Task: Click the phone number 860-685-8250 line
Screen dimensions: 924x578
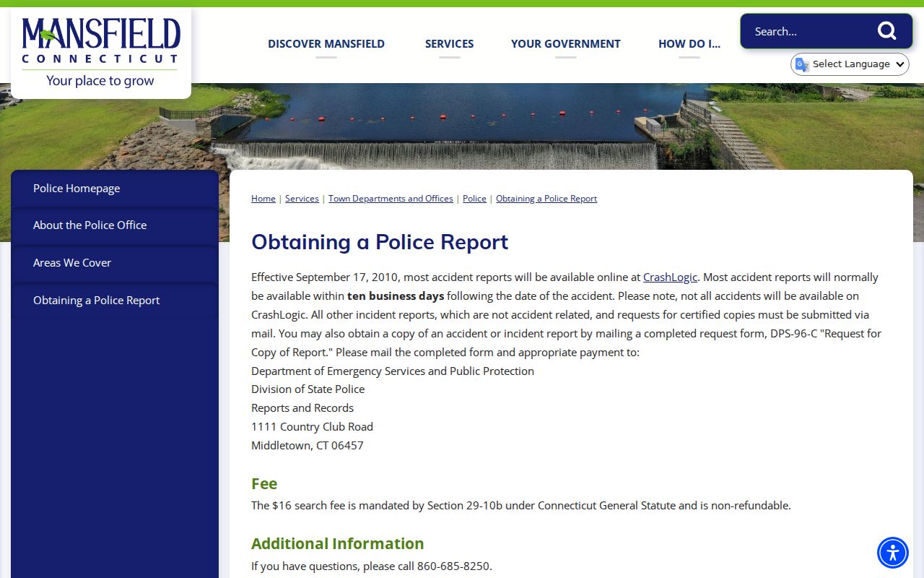Action: pos(372,566)
